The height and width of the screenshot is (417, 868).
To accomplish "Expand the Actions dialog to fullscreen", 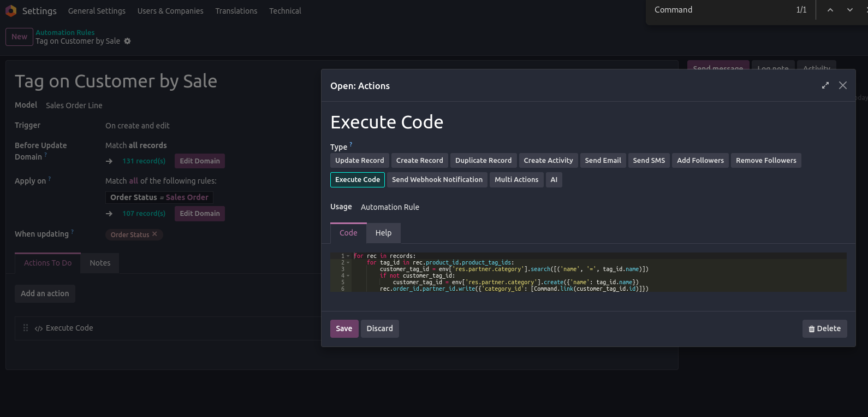I will (825, 85).
